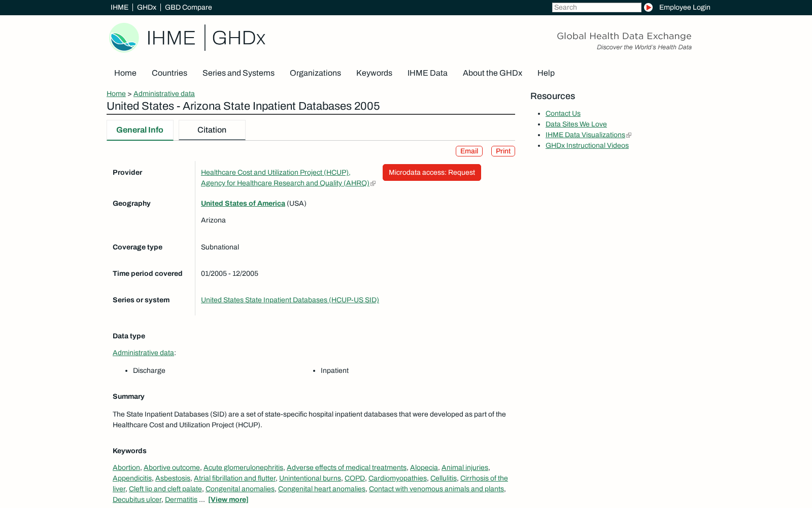Open IHME link in top bar
Screen dimensions: 812x508
click(x=119, y=8)
